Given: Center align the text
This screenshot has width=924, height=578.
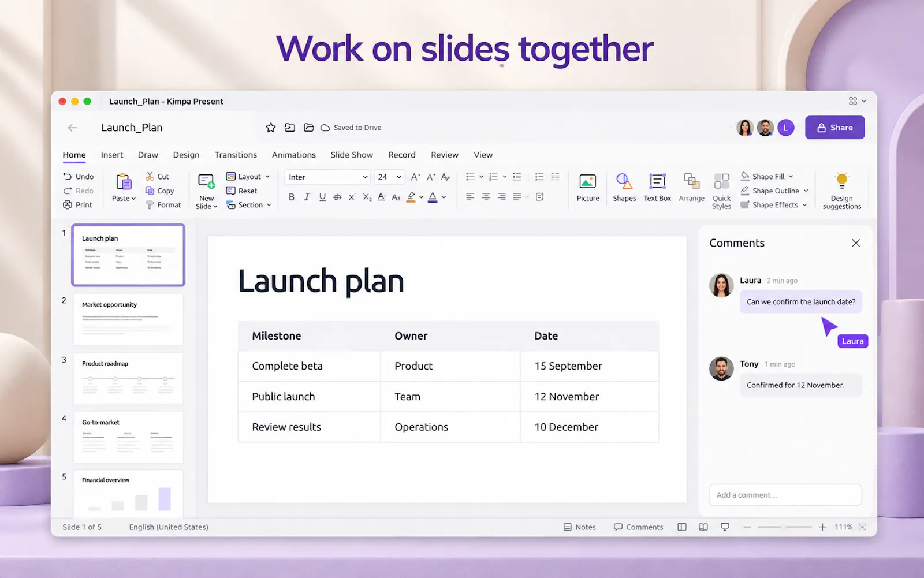Looking at the screenshot, I should click(x=486, y=197).
